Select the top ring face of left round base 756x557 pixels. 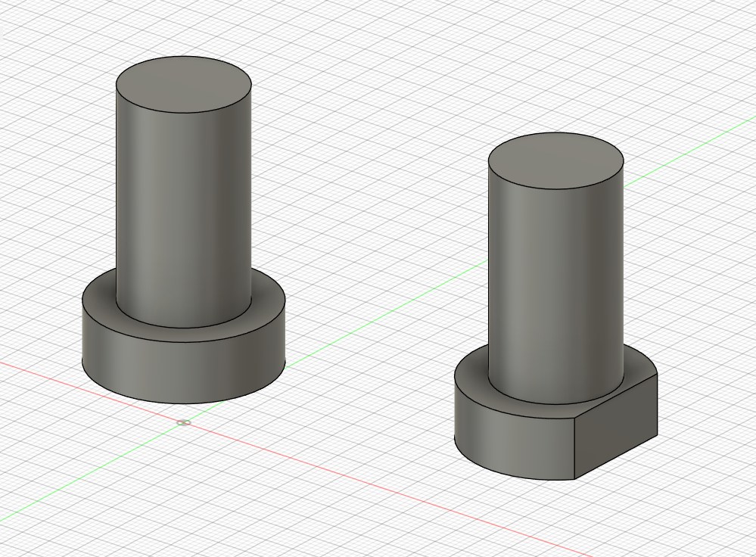pos(184,335)
